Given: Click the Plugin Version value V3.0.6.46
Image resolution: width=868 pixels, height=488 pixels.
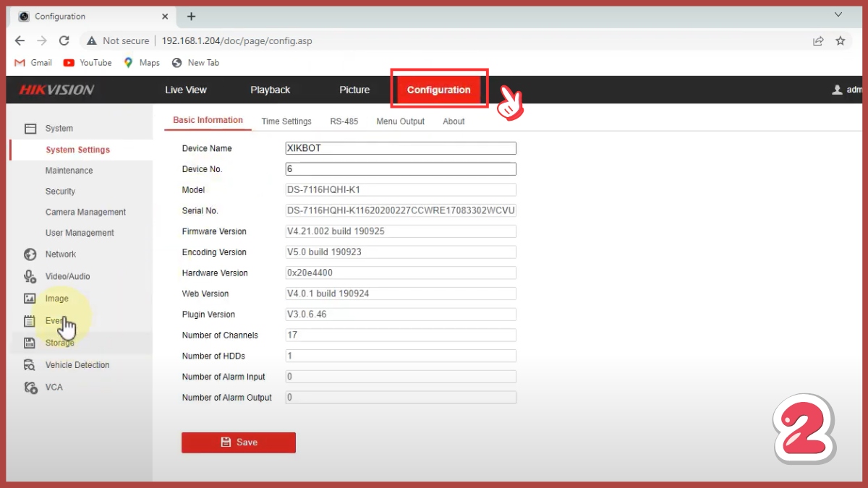Looking at the screenshot, I should [401, 314].
